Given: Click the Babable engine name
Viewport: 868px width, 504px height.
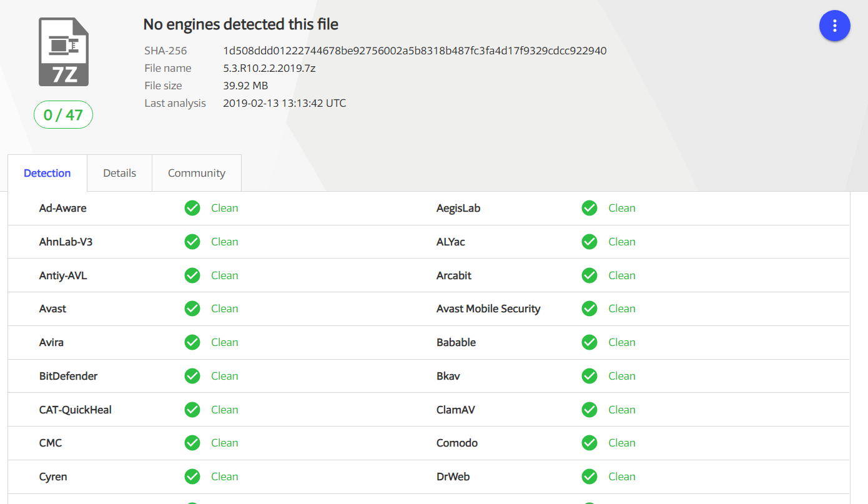Looking at the screenshot, I should click(x=456, y=342).
